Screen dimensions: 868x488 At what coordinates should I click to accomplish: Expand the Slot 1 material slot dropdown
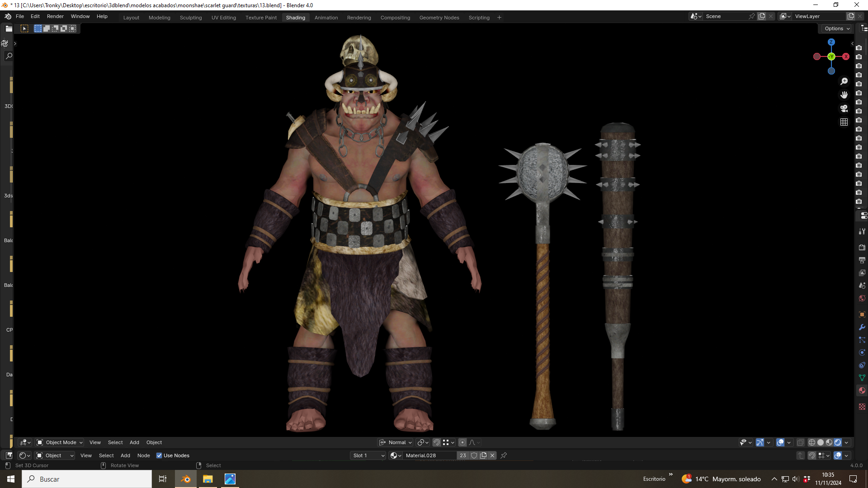[x=368, y=455]
